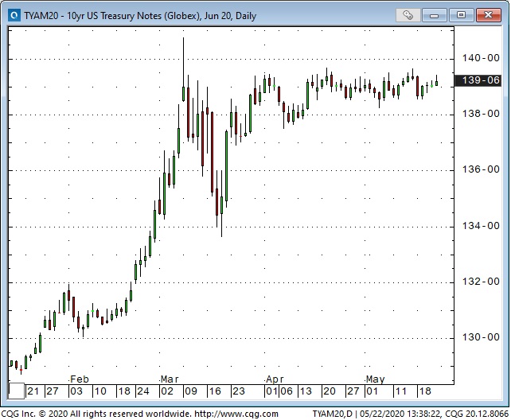Click the 136-00 price axis label
The width and height of the screenshot is (511, 420).
click(x=481, y=169)
